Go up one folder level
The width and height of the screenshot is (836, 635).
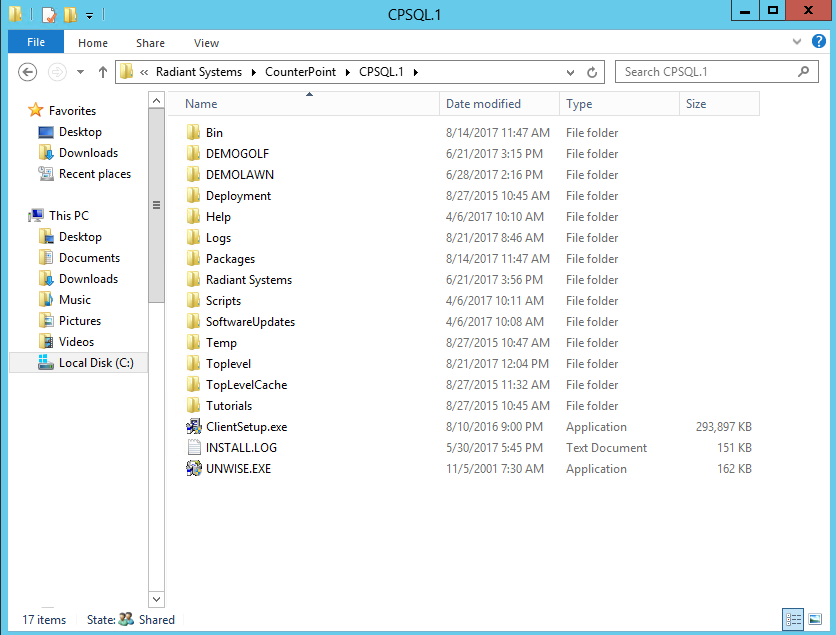(103, 72)
